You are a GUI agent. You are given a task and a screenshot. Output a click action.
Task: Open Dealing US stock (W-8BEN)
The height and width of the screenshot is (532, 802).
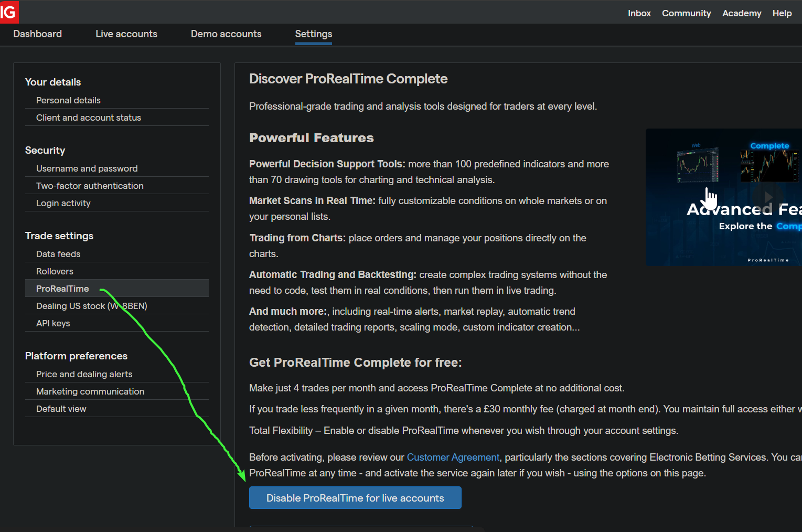(117, 306)
